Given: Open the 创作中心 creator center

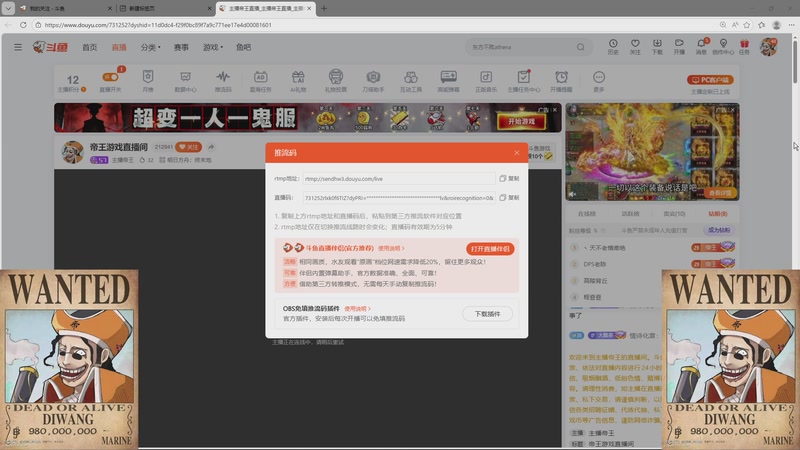Looking at the screenshot, I should [723, 46].
